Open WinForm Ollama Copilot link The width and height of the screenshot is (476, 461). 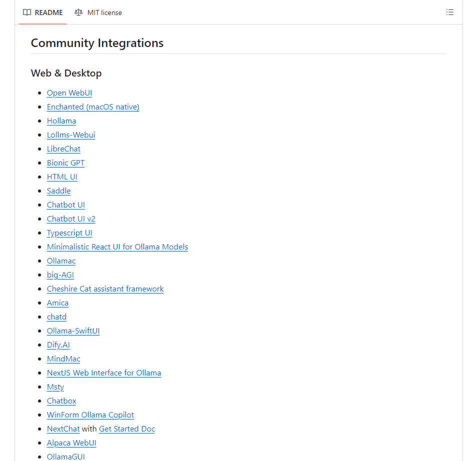[x=90, y=415]
